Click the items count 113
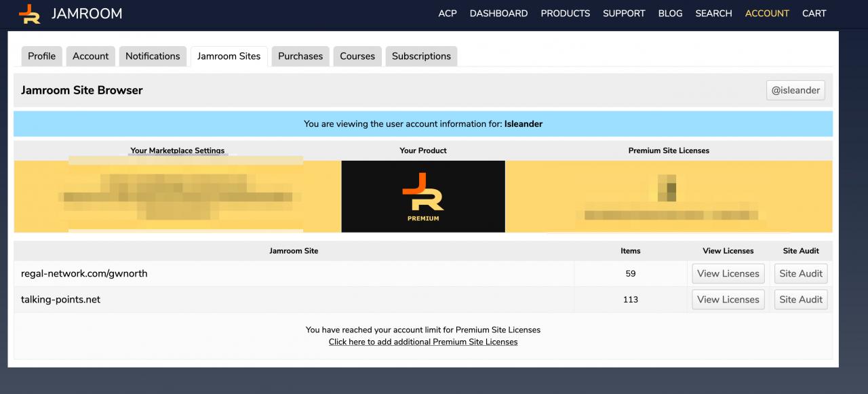The width and height of the screenshot is (868, 394). (631, 300)
